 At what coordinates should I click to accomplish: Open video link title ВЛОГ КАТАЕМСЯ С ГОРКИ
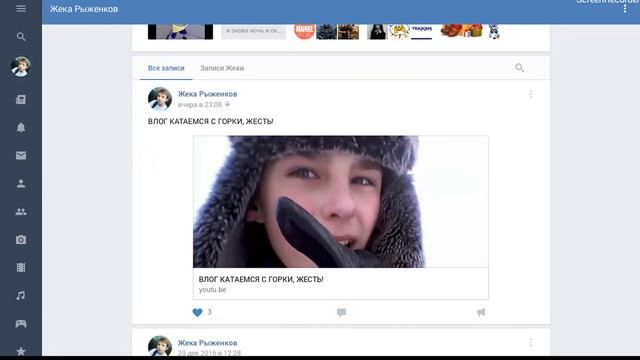point(261,280)
